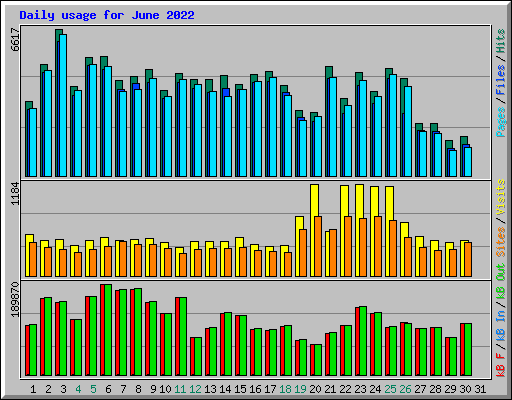Image resolution: width=512 pixels, height=400 pixels.
Task: Click the 189870 kB axis value
Action: tap(15, 299)
